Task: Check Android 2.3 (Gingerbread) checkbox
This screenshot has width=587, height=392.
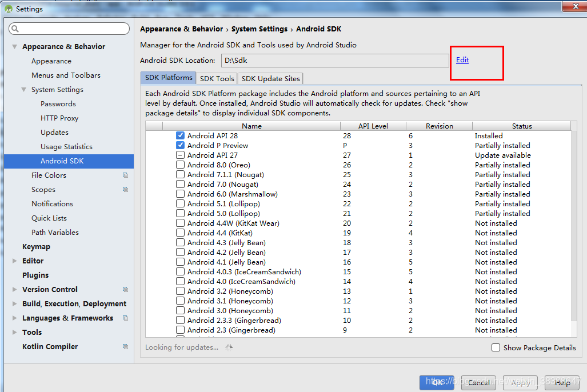Action: point(181,330)
